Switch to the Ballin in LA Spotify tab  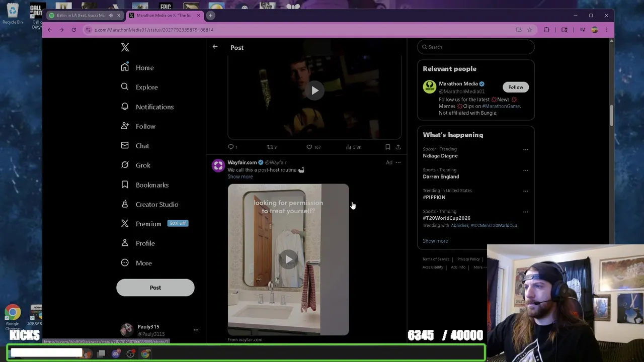click(80, 15)
